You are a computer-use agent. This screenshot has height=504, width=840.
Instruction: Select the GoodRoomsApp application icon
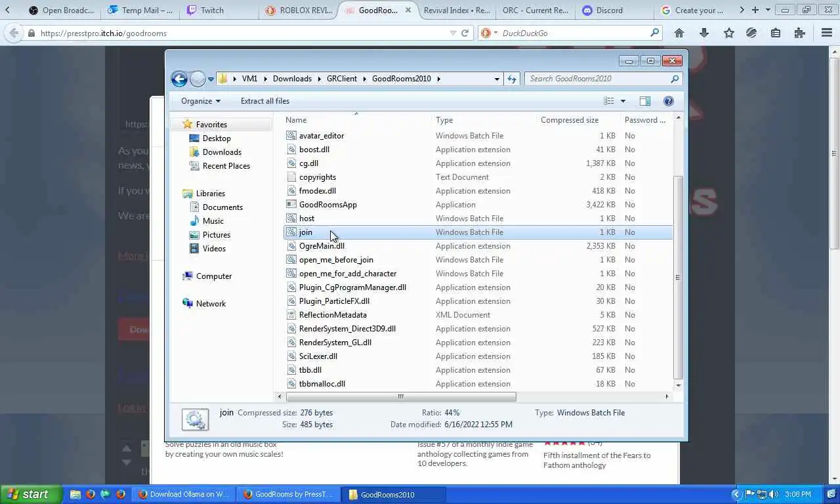291,205
